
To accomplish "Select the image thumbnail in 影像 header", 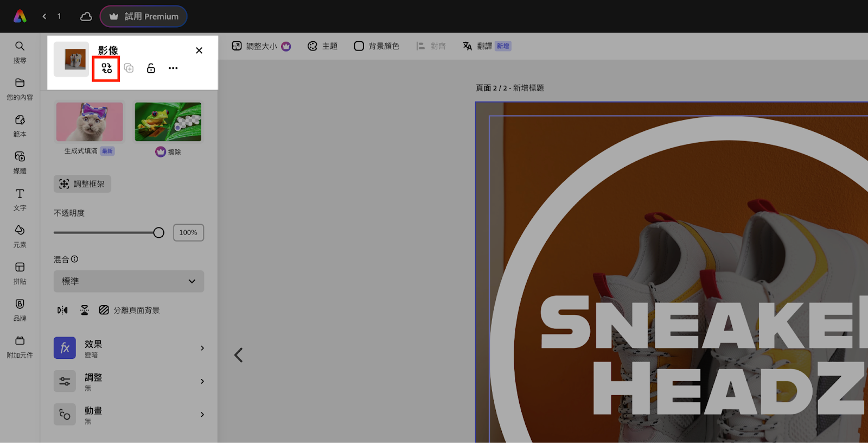I will click(72, 59).
